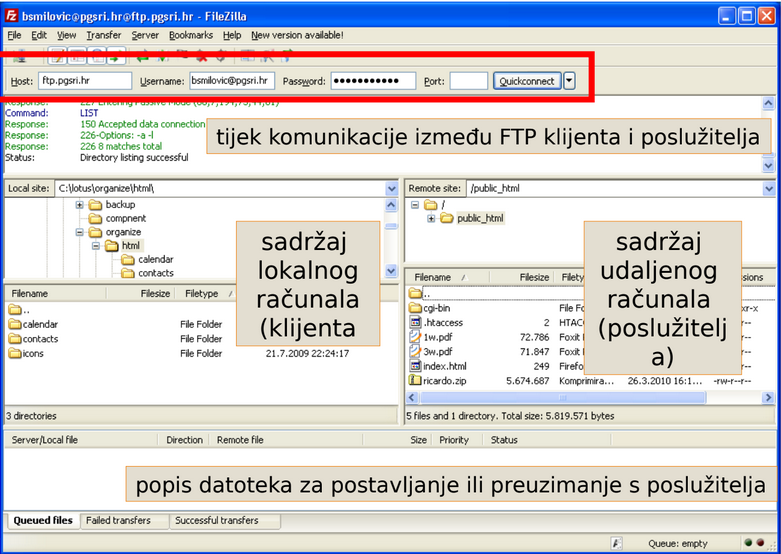Screen dimensions: 781x554
Task: Switch to the Queued files tab
Action: [43, 521]
